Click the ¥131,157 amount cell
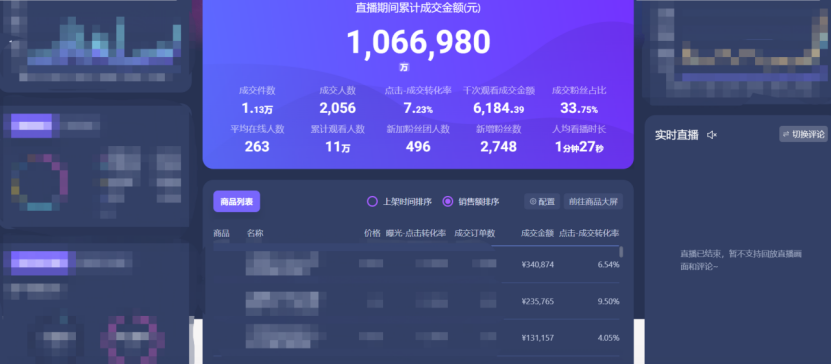 pyautogui.click(x=538, y=338)
